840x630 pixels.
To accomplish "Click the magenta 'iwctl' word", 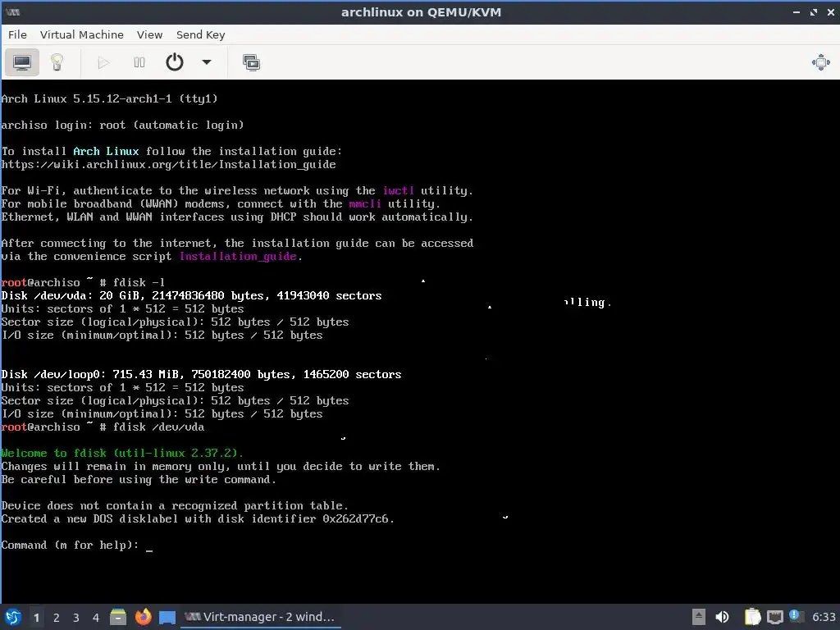I will (398, 190).
